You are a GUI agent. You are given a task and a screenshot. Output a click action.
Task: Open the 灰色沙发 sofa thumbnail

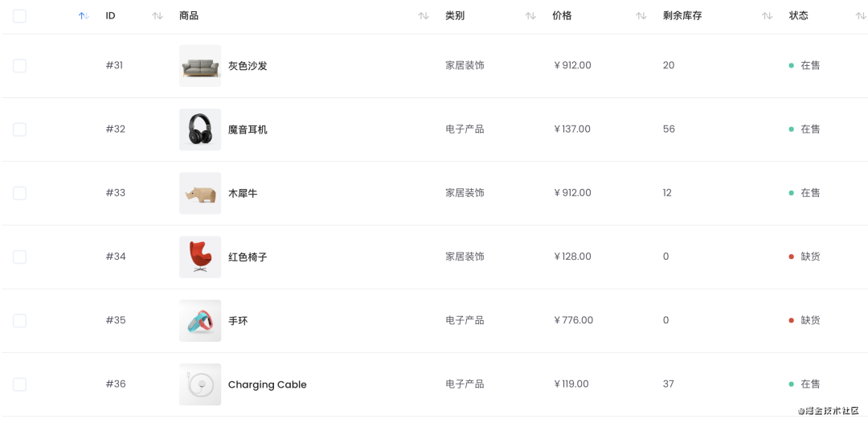tap(200, 66)
